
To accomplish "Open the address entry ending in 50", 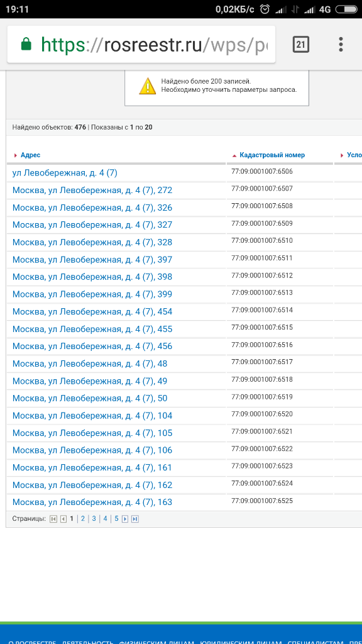I will (x=90, y=398).
